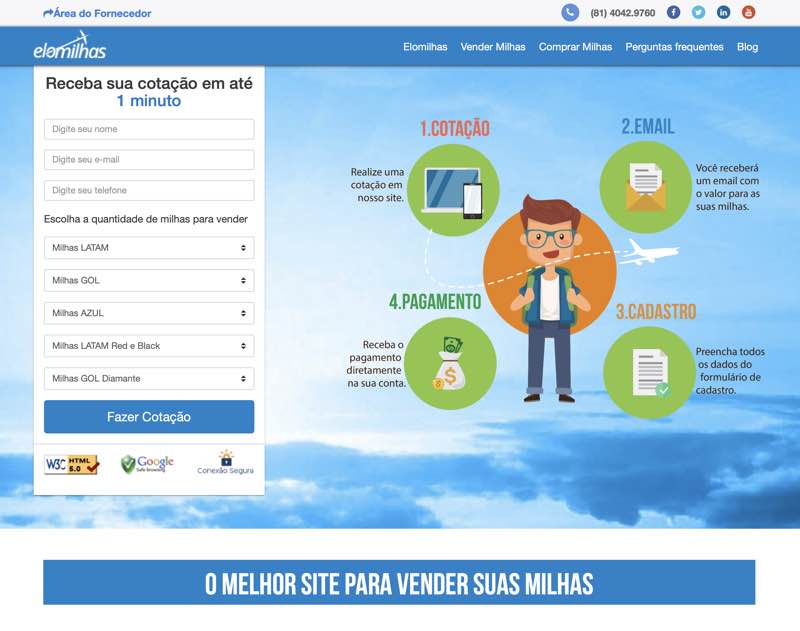Open the Blog menu item
The height and width of the screenshot is (631, 800).
[747, 47]
